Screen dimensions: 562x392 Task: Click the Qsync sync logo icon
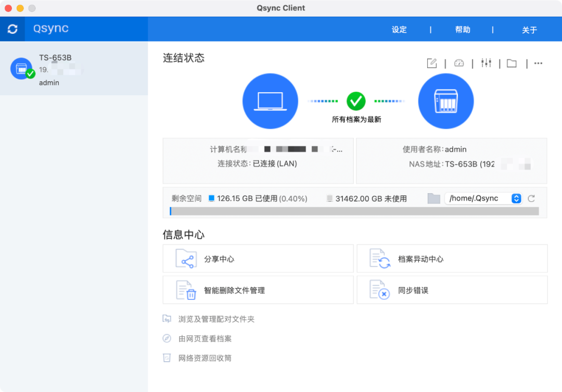(x=12, y=29)
